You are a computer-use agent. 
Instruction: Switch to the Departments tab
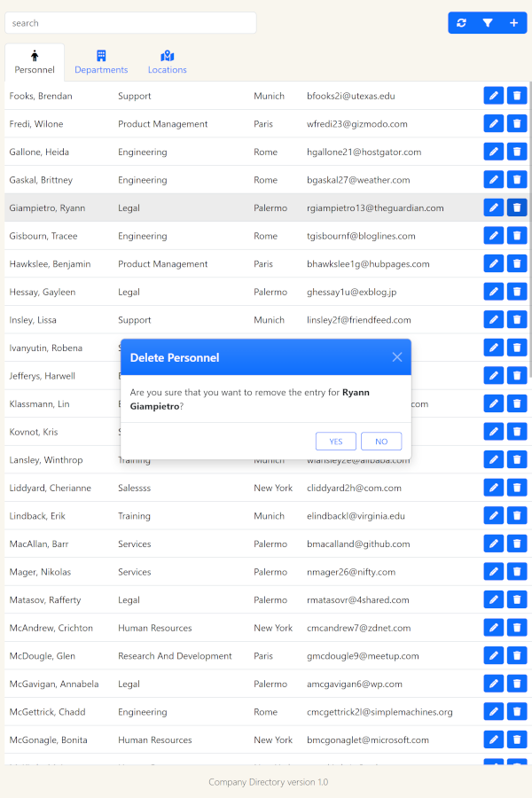pos(101,62)
